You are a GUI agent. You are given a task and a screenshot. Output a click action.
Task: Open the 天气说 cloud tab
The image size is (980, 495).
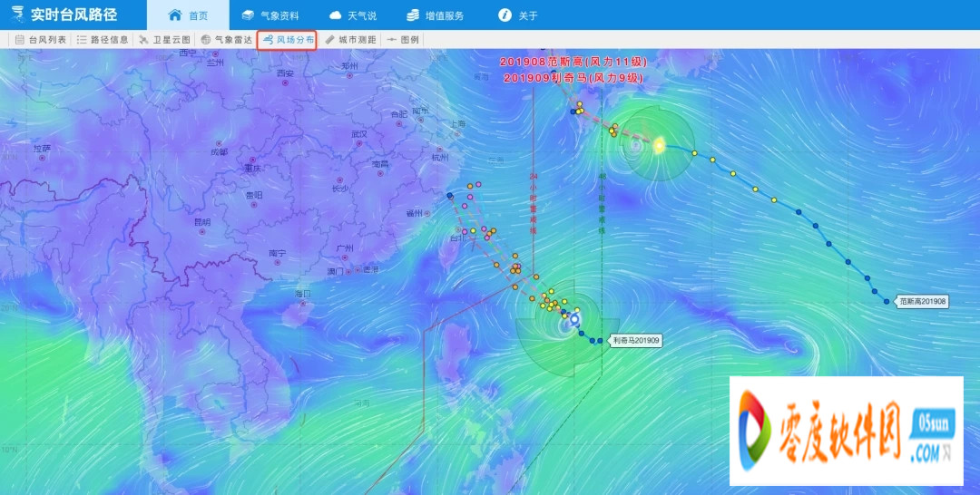(x=352, y=15)
